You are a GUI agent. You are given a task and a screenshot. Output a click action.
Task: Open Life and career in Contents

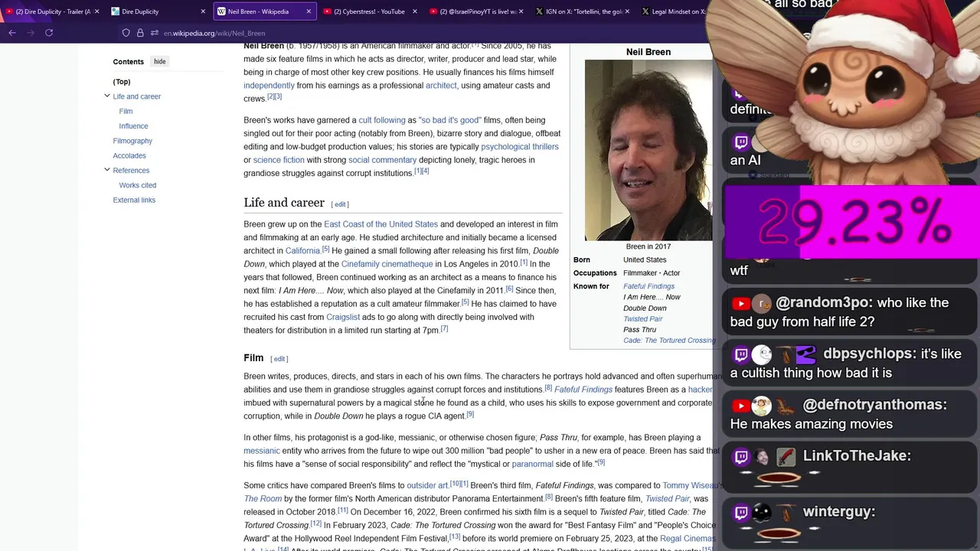137,96
